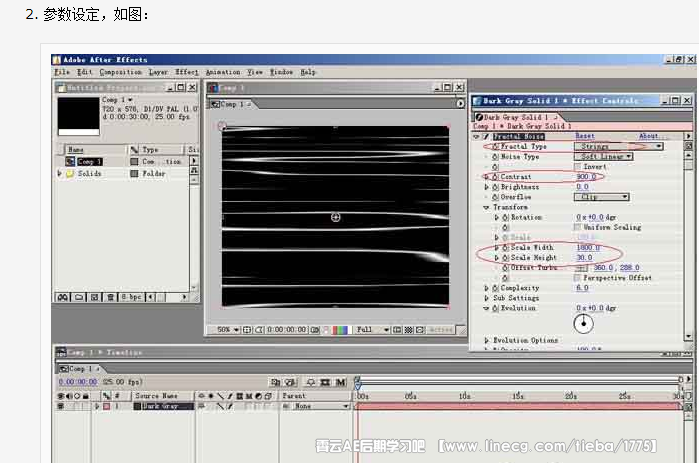Click title-action safe icon in Comp viewer
The width and height of the screenshot is (699, 463).
point(247,330)
